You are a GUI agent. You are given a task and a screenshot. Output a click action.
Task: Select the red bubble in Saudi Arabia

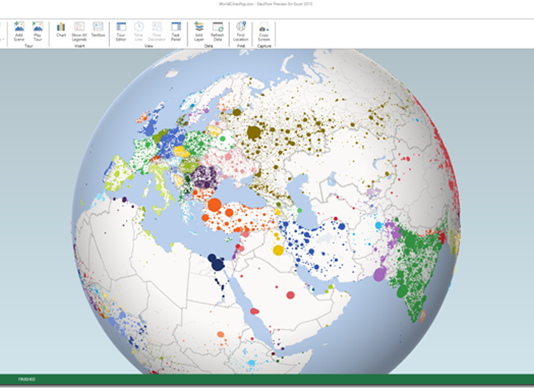(290, 295)
